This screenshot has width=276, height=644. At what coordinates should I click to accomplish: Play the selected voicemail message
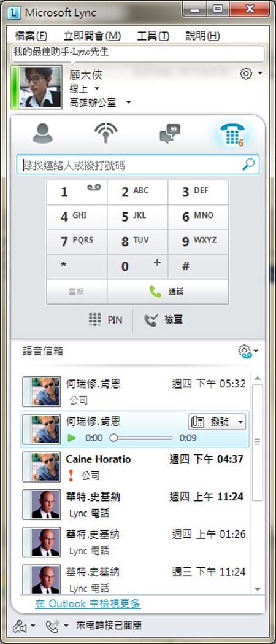(72, 438)
